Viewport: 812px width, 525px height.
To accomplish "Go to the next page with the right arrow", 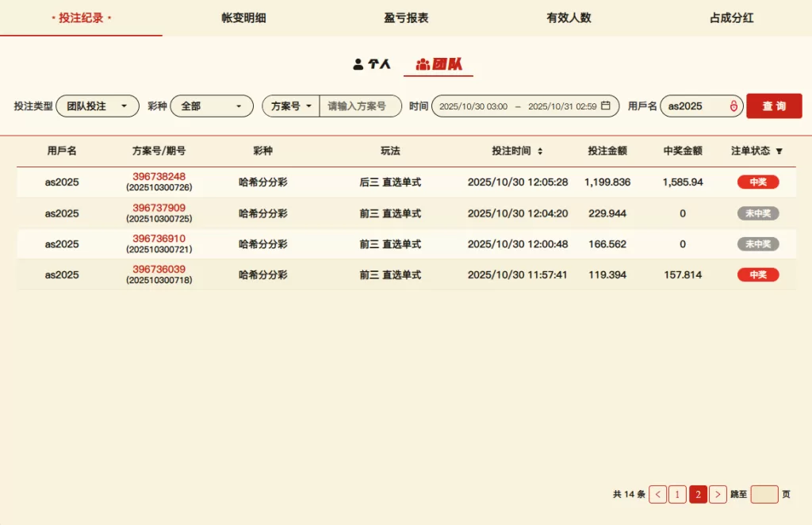I will [x=718, y=494].
